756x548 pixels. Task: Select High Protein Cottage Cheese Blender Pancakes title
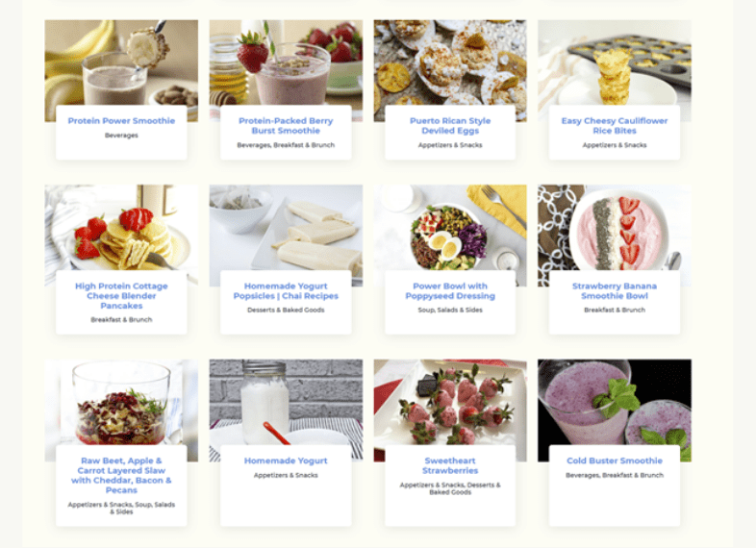point(121,296)
